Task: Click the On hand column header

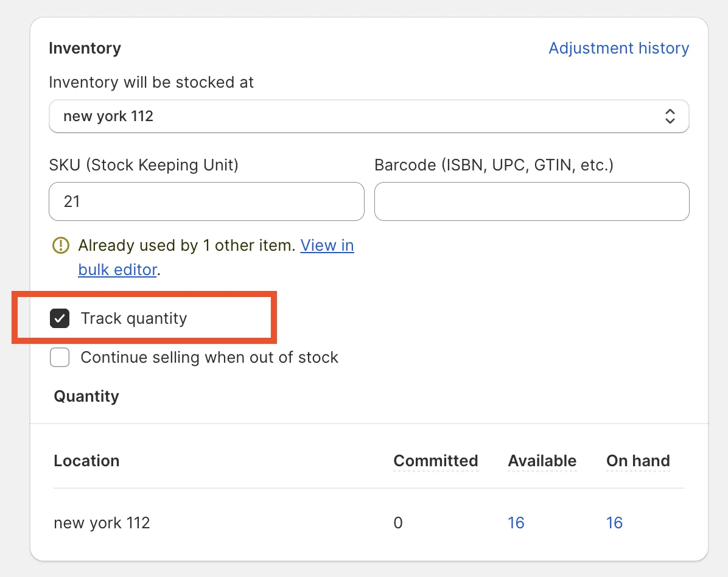Action: coord(638,461)
